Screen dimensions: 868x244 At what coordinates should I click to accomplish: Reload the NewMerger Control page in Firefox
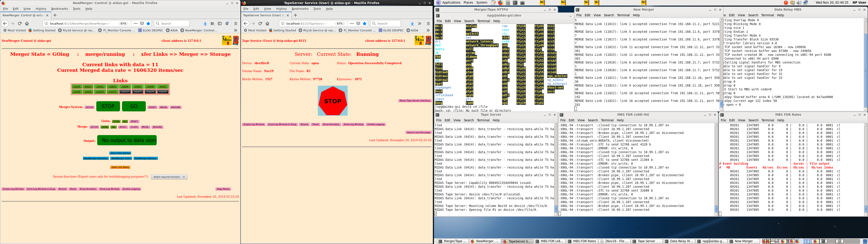click(x=19, y=23)
